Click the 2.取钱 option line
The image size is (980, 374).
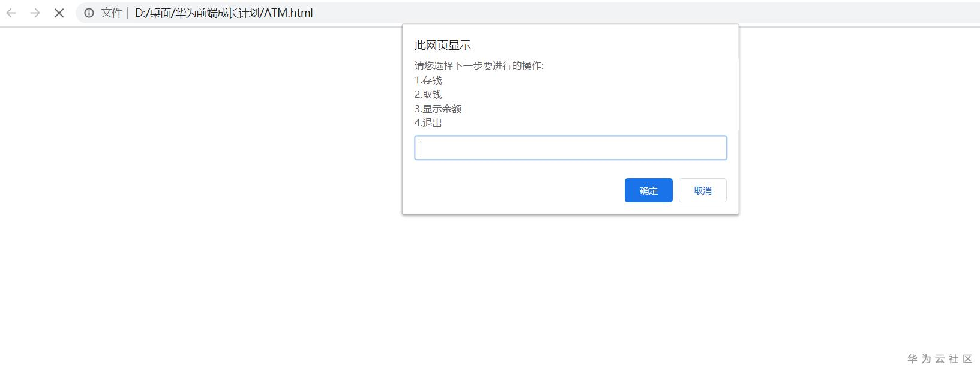click(x=428, y=94)
